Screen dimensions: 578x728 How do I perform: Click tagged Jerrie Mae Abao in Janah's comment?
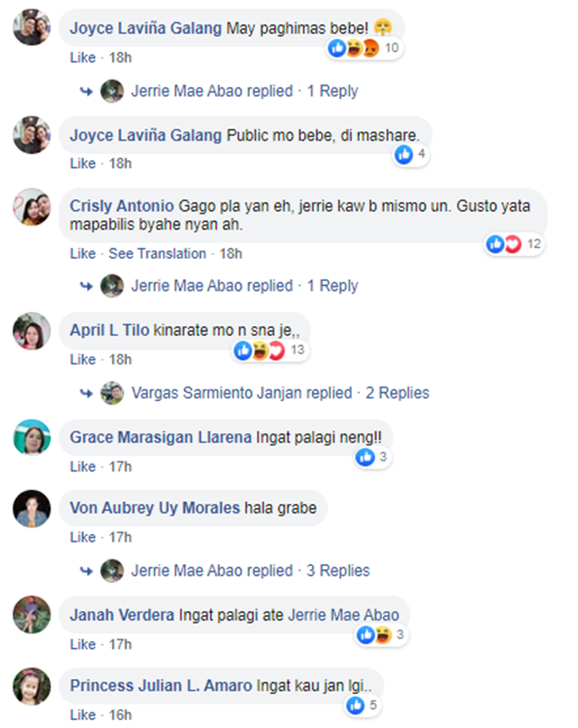click(x=344, y=616)
